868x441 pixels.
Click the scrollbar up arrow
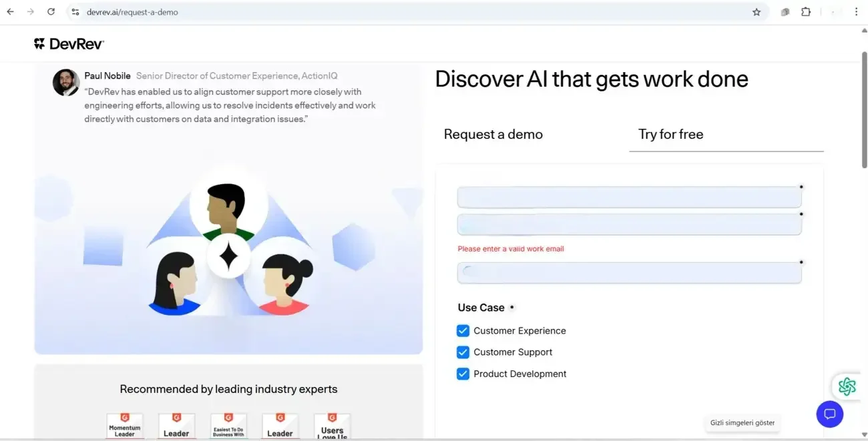[x=863, y=30]
